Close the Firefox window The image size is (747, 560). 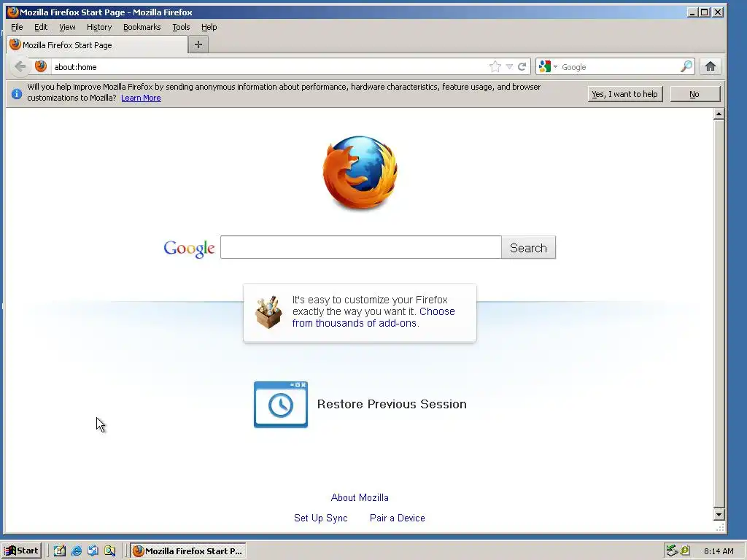(x=718, y=12)
